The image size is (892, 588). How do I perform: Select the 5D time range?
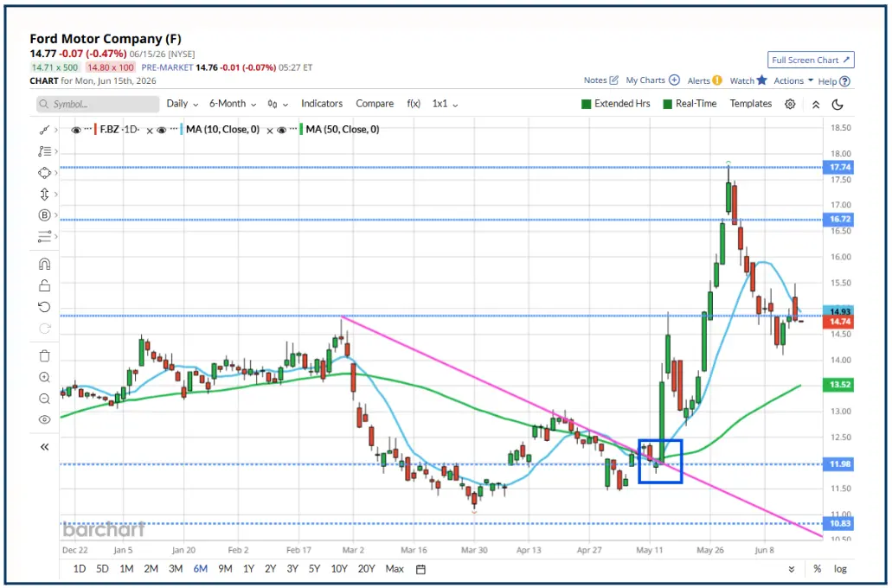click(102, 569)
